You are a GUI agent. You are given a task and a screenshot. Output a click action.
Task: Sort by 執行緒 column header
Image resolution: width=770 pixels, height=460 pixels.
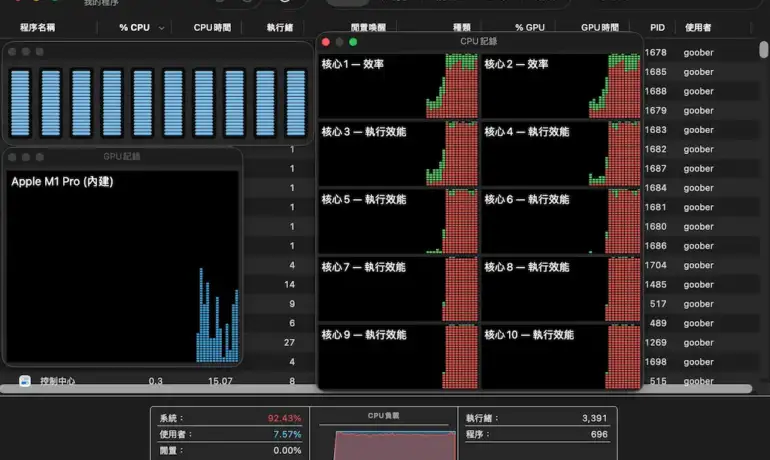279,27
